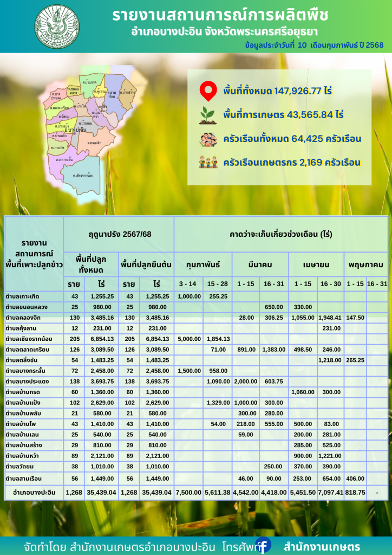The image size is (392, 555).
Task: Click row label ตำบลบ้านกรด
Action: [x=23, y=392]
